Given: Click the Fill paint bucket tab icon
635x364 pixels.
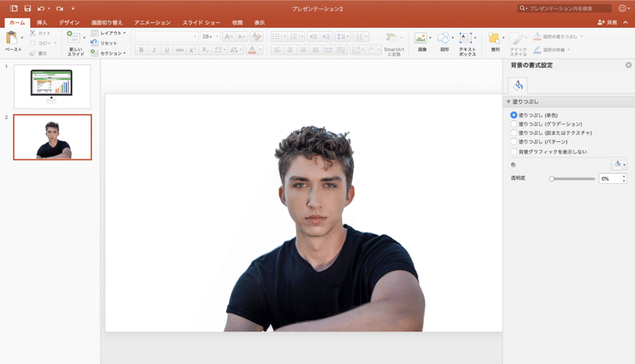Looking at the screenshot, I should point(518,86).
